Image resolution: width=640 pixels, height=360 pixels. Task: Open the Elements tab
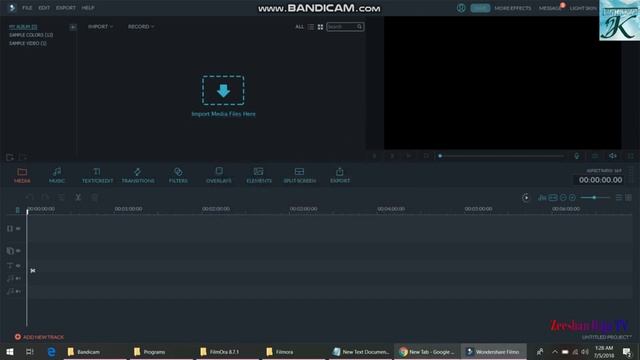tap(259, 175)
